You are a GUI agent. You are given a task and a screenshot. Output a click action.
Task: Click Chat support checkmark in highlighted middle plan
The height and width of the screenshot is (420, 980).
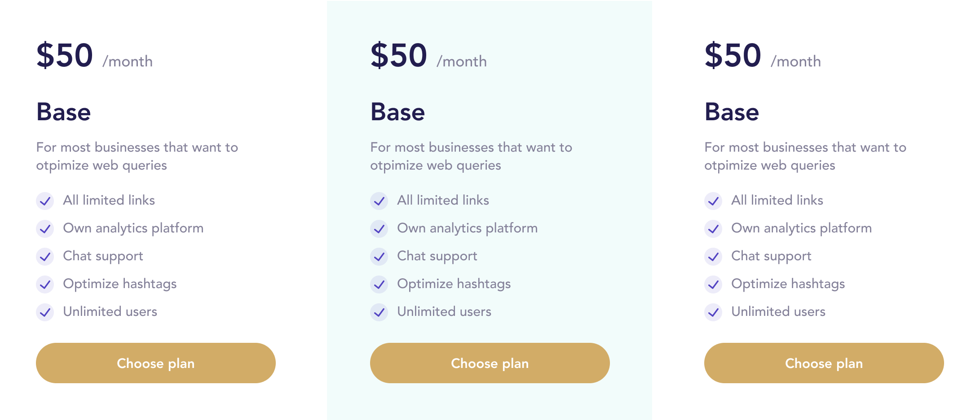point(379,257)
